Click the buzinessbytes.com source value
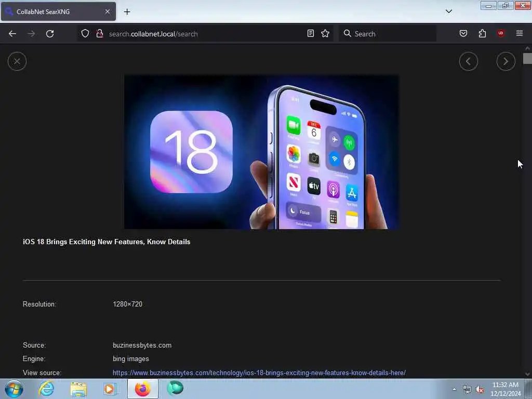The width and height of the screenshot is (532, 399). [142, 345]
